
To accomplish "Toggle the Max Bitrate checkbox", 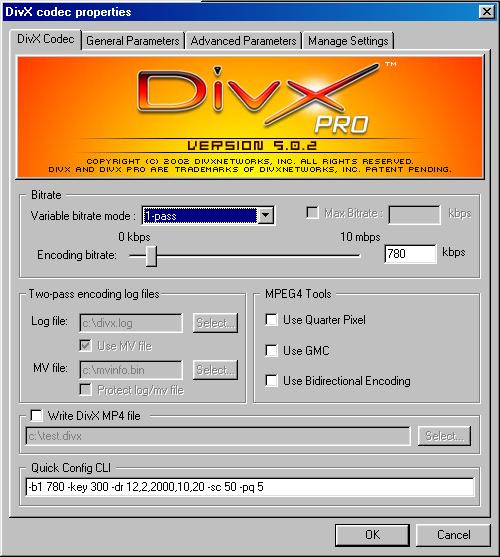I will [x=312, y=213].
